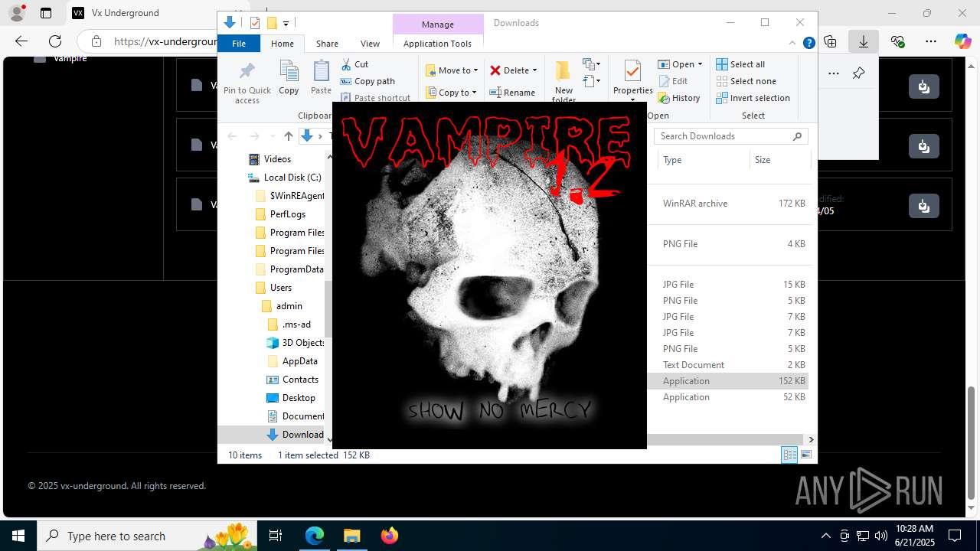Open the File tab in Explorer
This screenshot has height=551, width=980.
pos(239,44)
